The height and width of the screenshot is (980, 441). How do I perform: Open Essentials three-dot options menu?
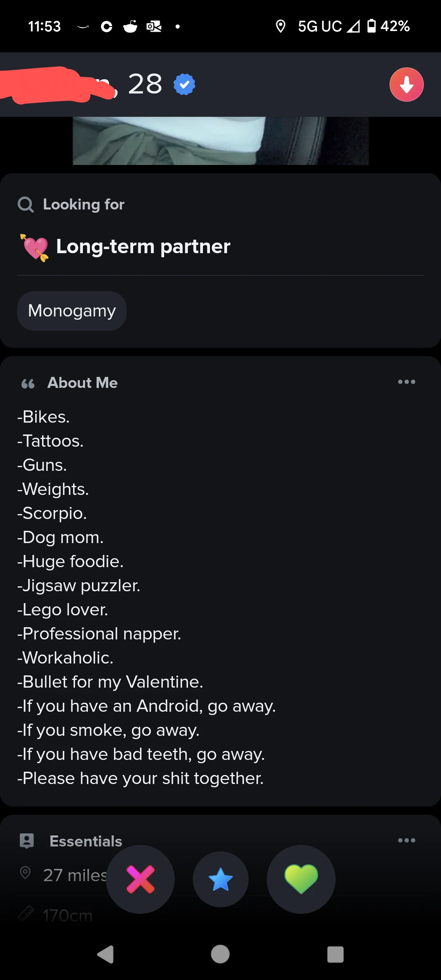406,840
